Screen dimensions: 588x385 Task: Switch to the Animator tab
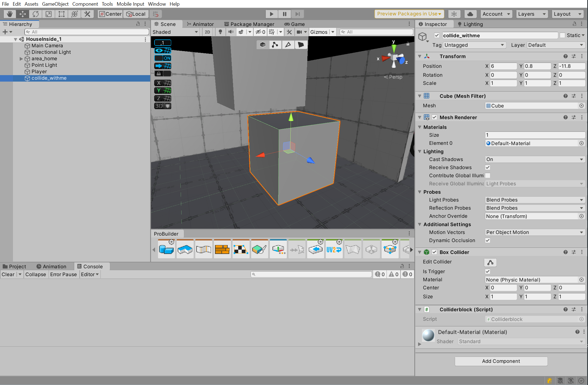(200, 24)
